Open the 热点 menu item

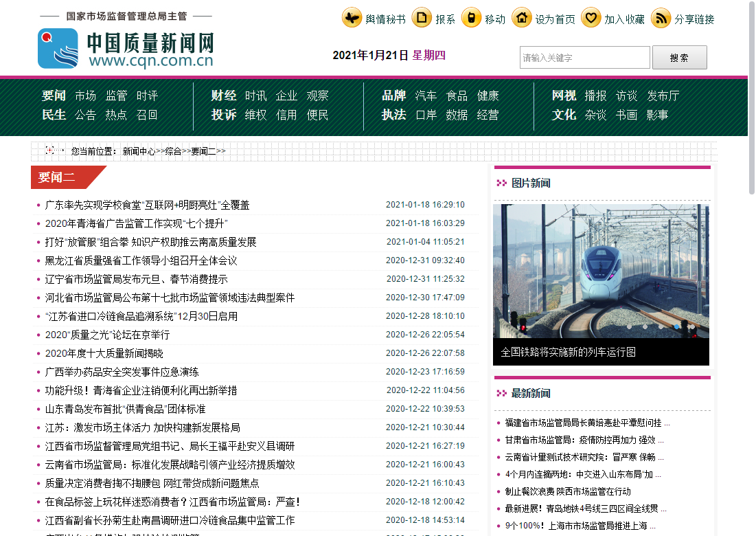116,115
